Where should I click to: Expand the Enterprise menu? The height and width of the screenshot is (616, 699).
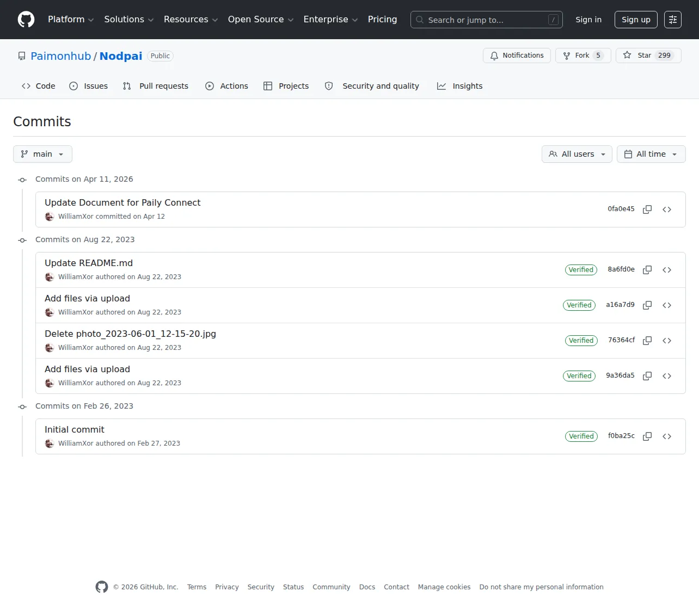coord(330,20)
